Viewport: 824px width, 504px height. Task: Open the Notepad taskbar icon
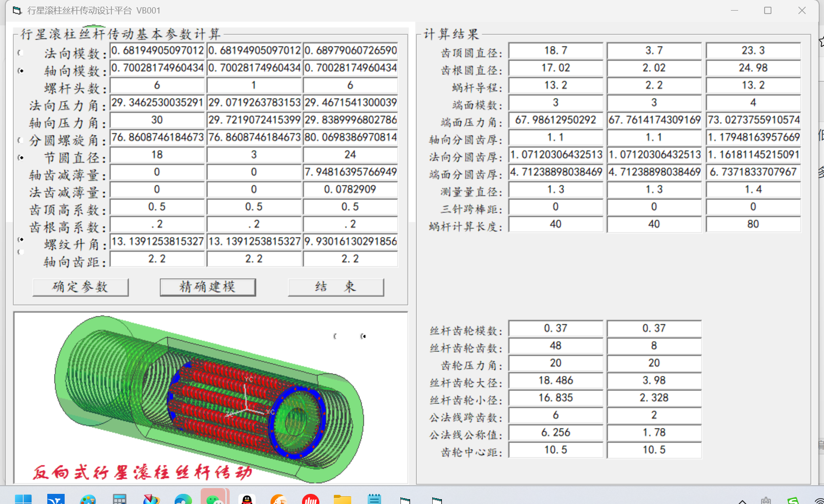coord(374,499)
